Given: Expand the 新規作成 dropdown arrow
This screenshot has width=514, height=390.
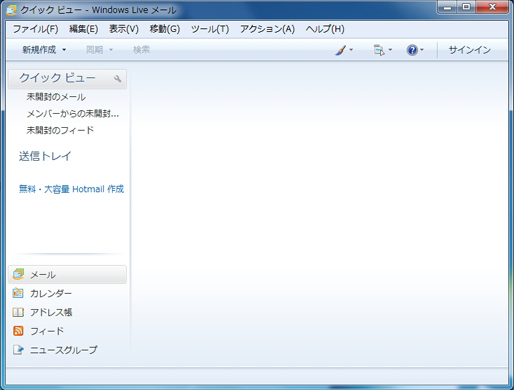Looking at the screenshot, I should [x=64, y=50].
